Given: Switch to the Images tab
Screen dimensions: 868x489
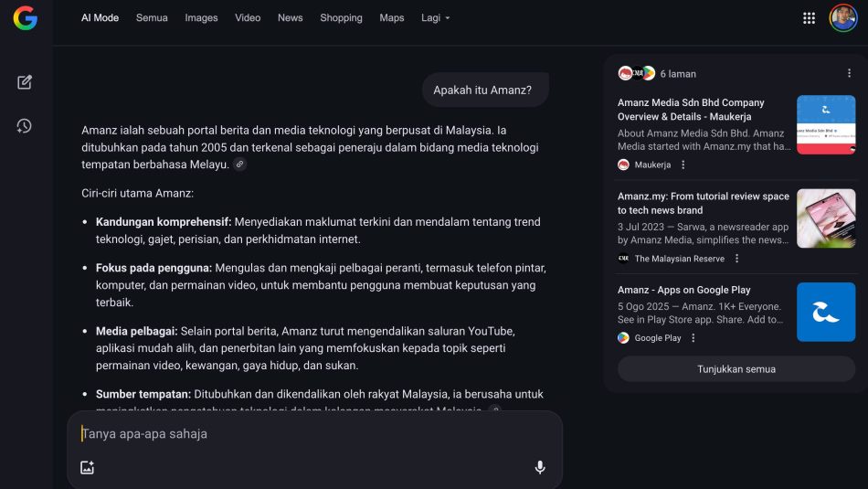Looking at the screenshot, I should click(x=201, y=17).
